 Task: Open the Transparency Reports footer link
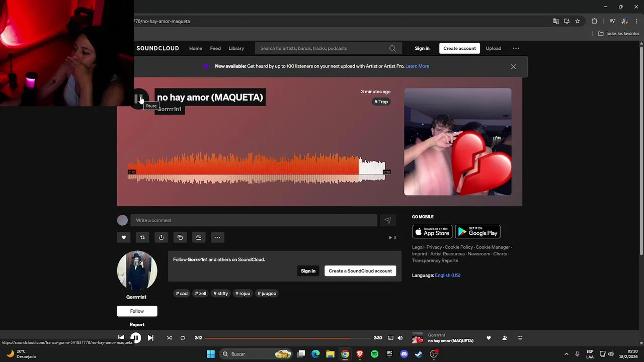(x=435, y=260)
